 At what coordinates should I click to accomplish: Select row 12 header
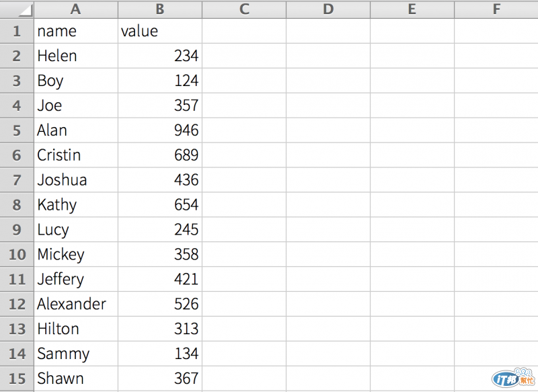(17, 304)
